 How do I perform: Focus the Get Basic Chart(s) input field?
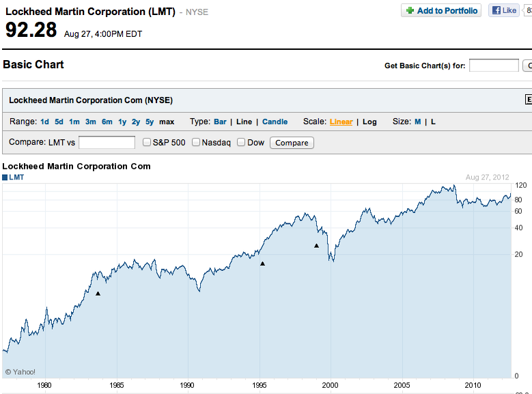click(494, 65)
